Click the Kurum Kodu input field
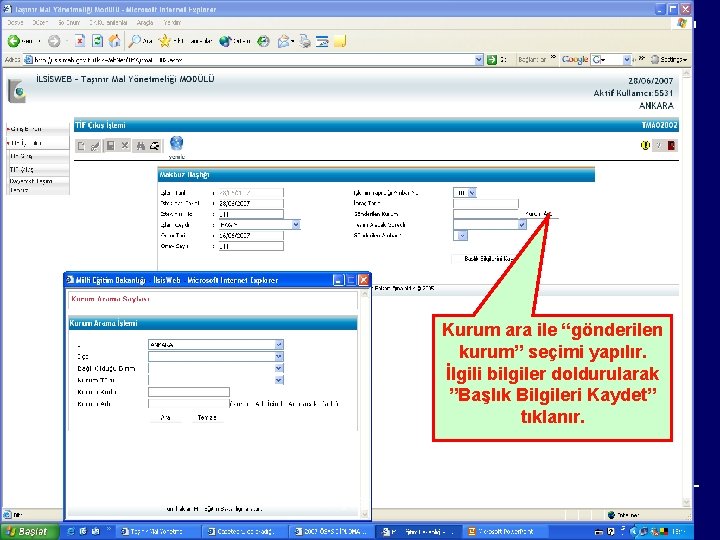 pyautogui.click(x=189, y=392)
